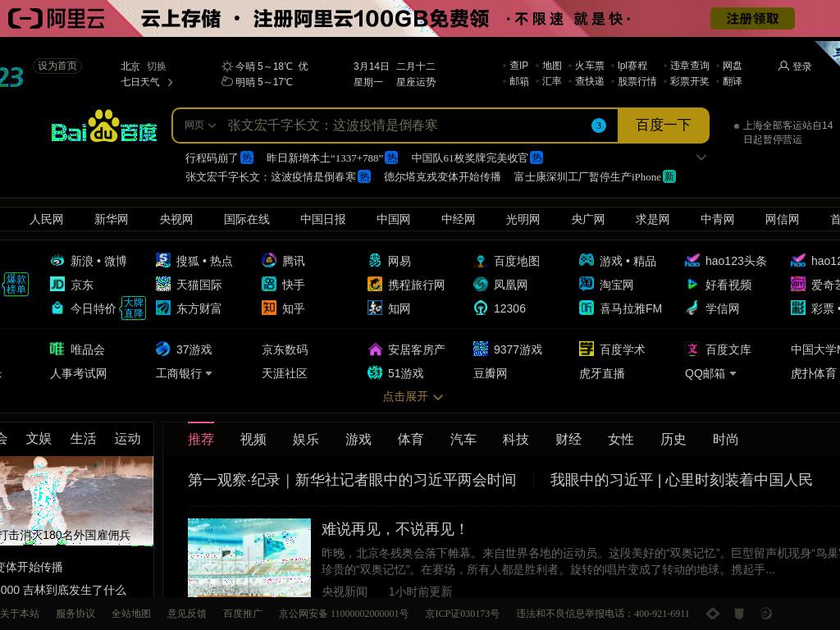Select the 科技 tab
840x630 pixels.
pos(515,440)
